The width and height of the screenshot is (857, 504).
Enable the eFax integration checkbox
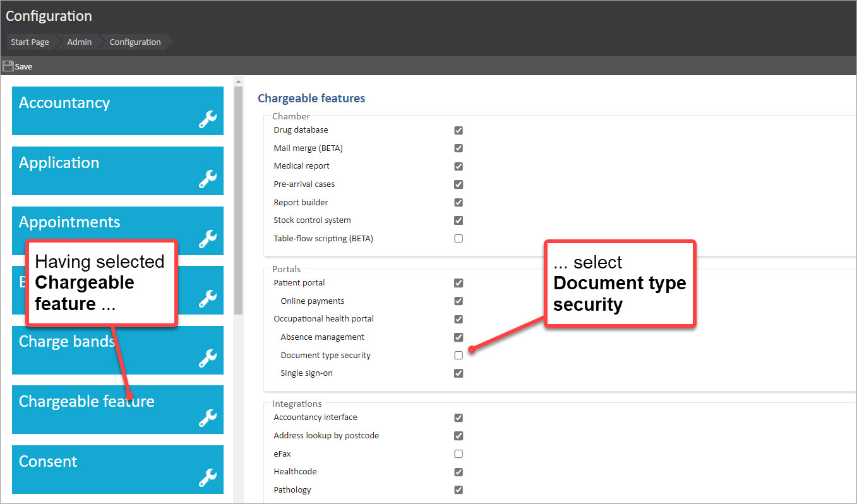tap(458, 453)
